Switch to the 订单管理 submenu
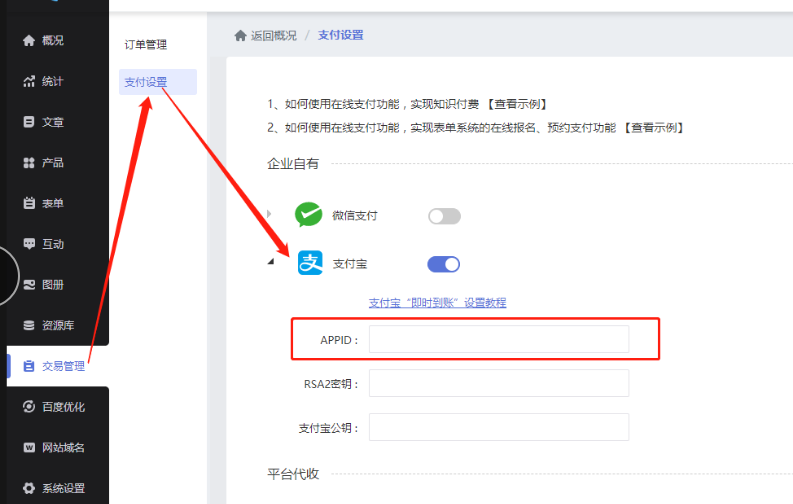793x504 pixels. 146,44
